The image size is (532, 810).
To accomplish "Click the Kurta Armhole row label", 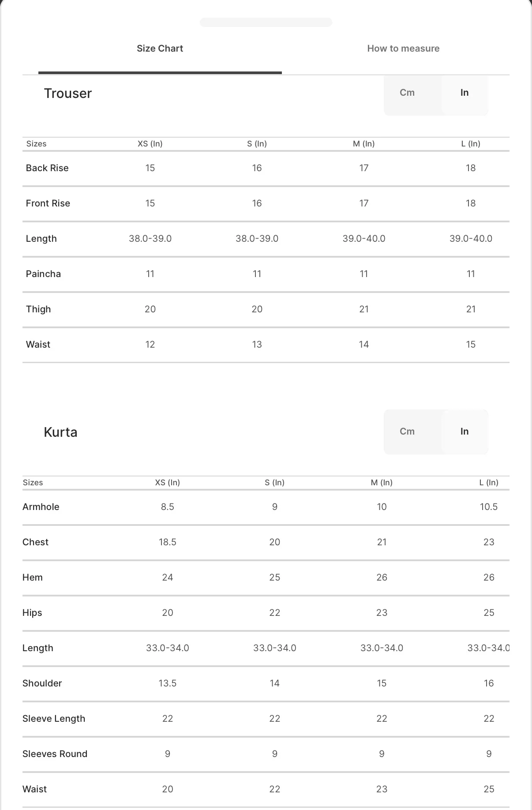I will tap(41, 507).
